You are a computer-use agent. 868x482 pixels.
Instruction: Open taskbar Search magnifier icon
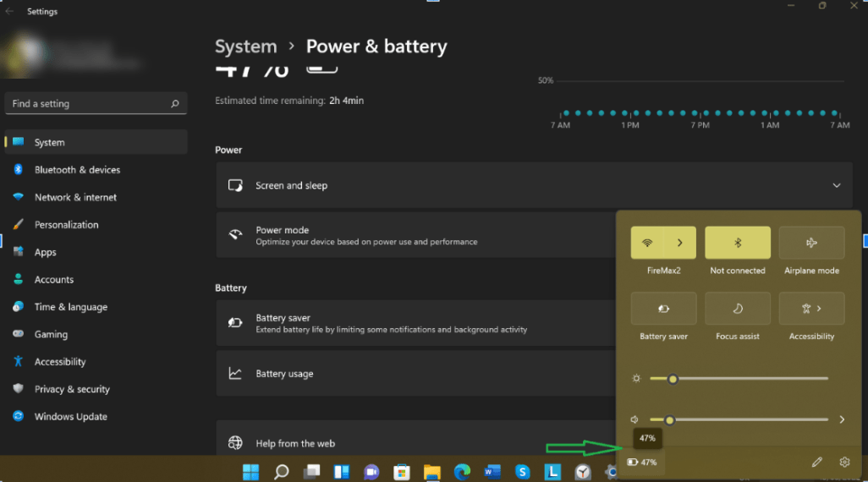[282, 472]
